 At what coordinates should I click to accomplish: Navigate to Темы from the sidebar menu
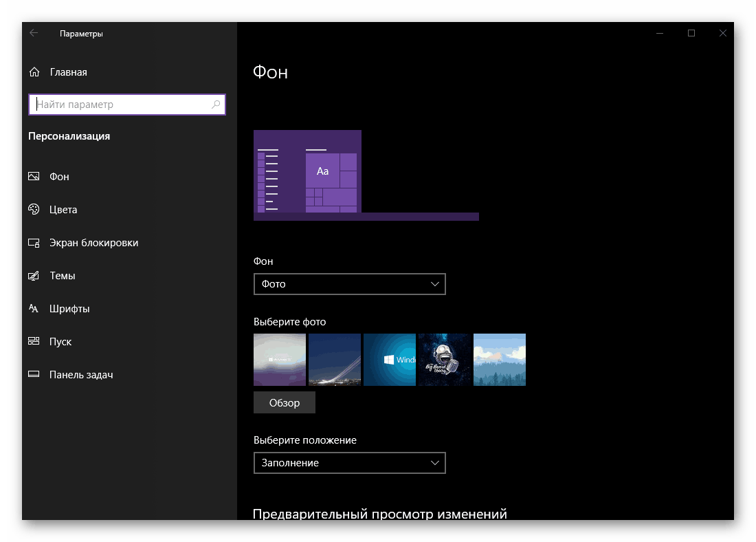64,275
